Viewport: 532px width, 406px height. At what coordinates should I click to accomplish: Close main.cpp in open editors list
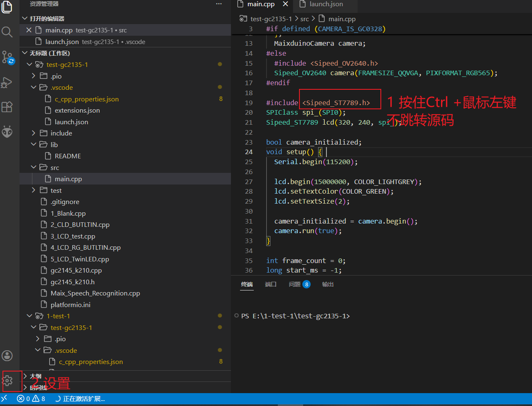tap(29, 30)
